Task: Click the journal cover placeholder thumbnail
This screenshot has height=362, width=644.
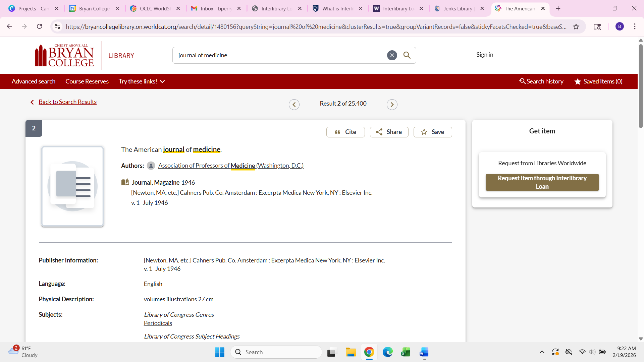Action: tap(72, 186)
